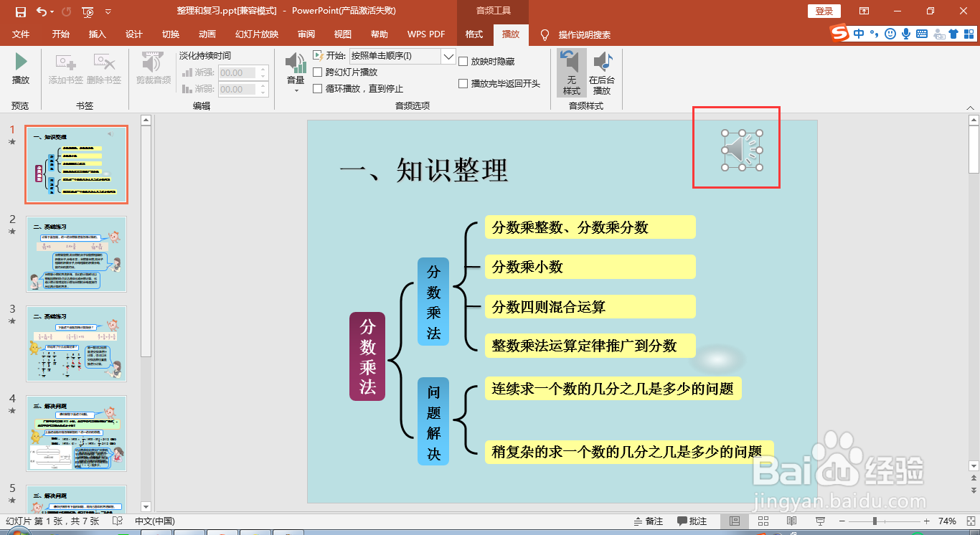
Task: Switch to the 动画 ribbon tab
Action: coord(207,34)
